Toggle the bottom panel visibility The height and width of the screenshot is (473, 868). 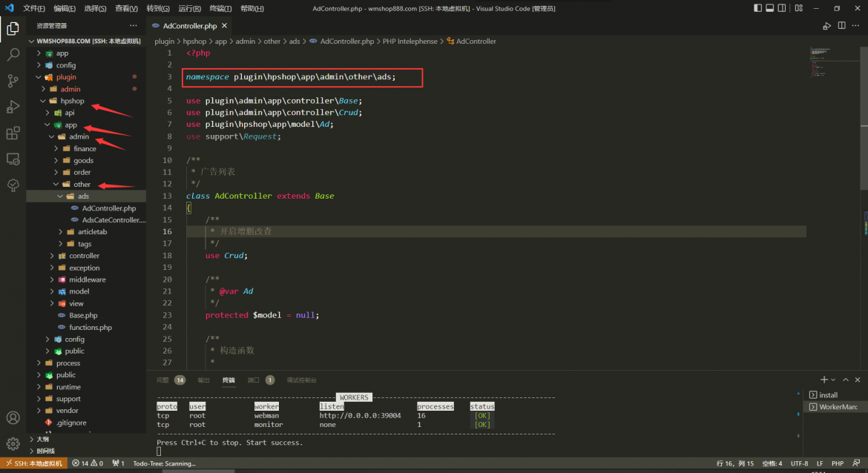point(770,8)
